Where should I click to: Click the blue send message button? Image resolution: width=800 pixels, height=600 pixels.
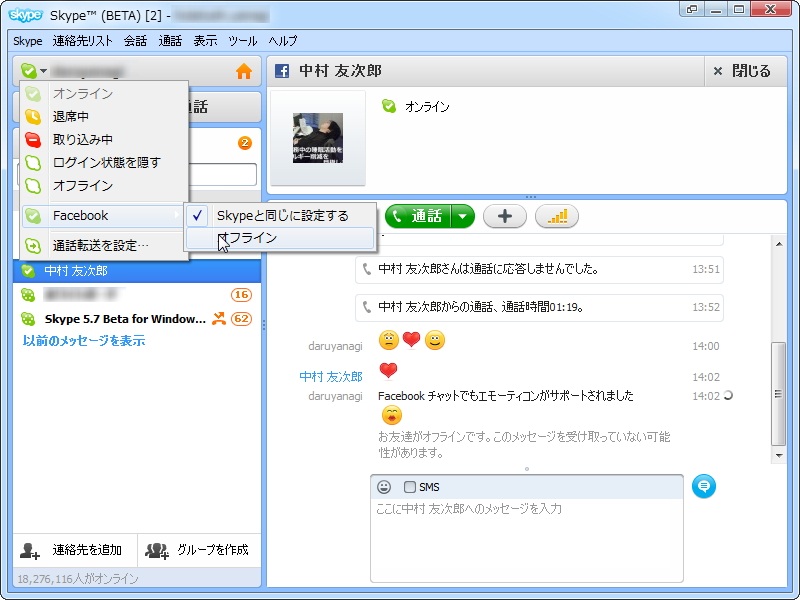click(x=704, y=486)
